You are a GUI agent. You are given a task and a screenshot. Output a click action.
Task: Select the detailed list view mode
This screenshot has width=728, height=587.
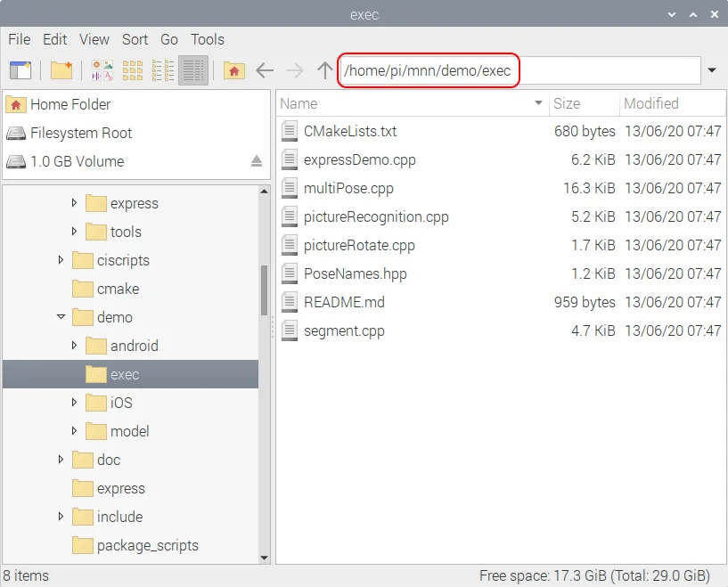point(193,70)
